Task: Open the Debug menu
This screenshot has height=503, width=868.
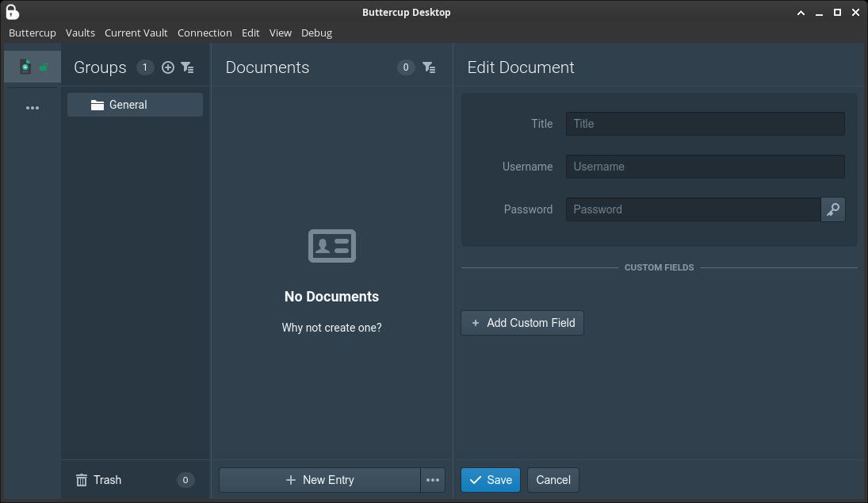Action: (316, 33)
